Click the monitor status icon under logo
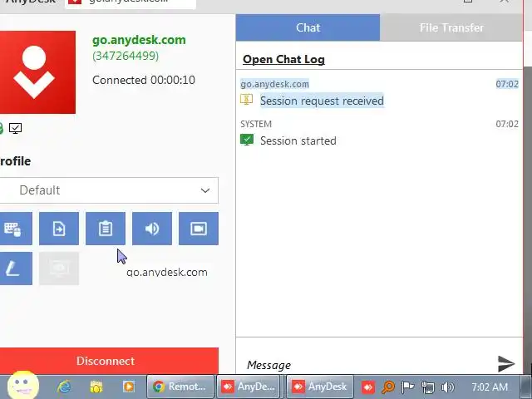The width and height of the screenshot is (532, 399). pos(15,128)
